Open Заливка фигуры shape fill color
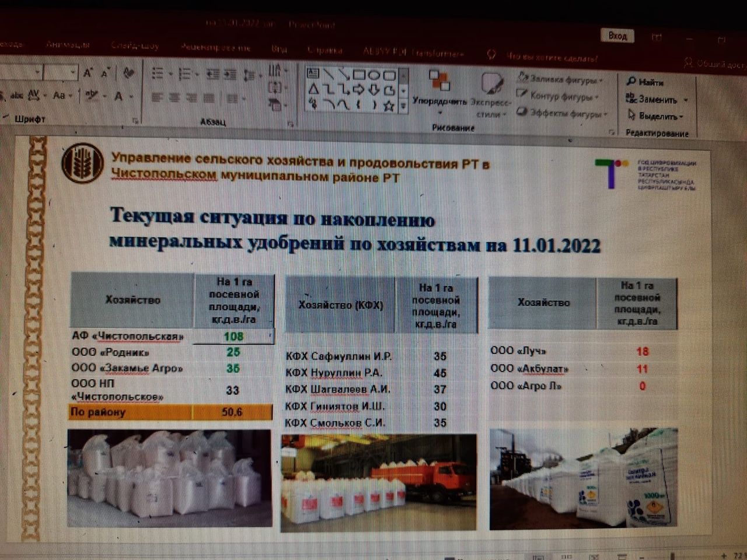 pos(561,79)
